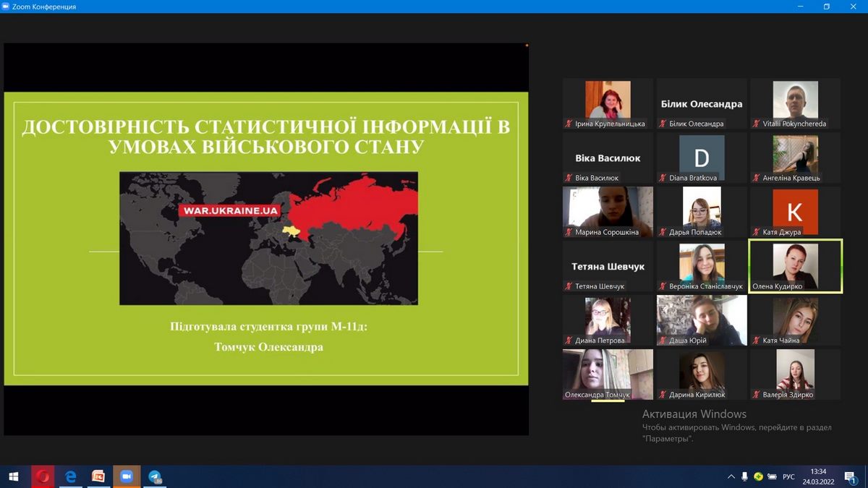
Task: Switch to PowerPoint in the taskbar
Action: [x=98, y=476]
